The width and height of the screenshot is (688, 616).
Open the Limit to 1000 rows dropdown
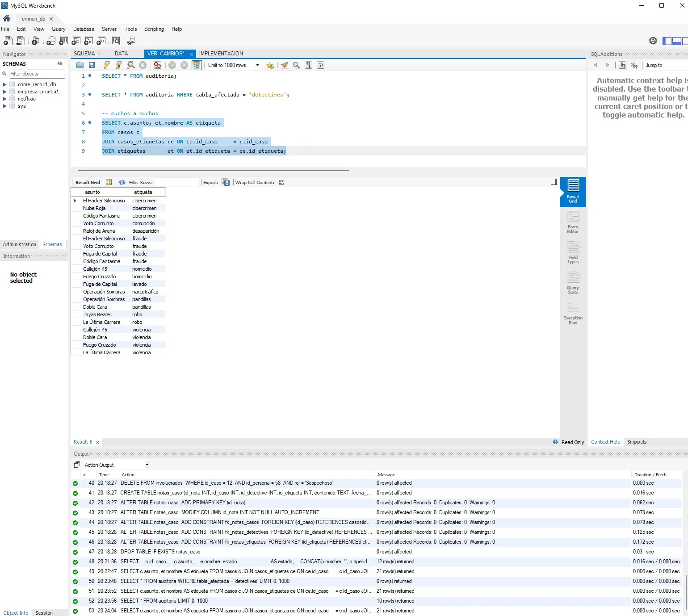pos(233,65)
